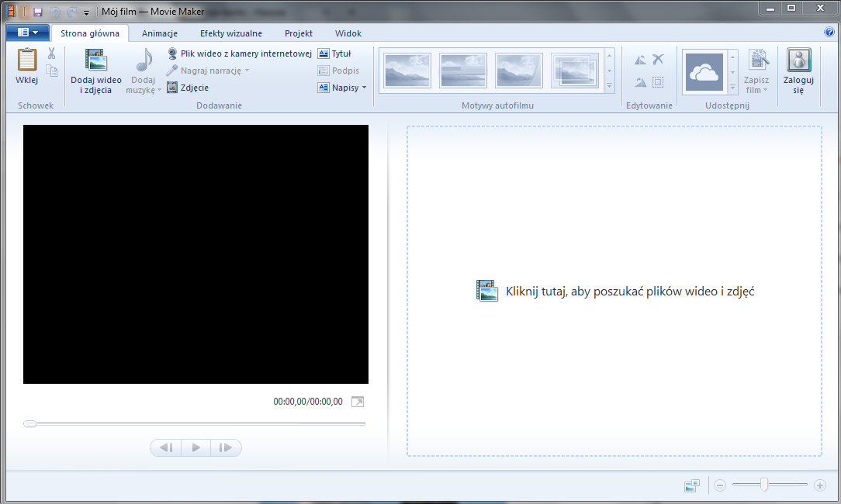Image resolution: width=841 pixels, height=504 pixels.
Task: Open Customize Quick Access Toolbar dropdown
Action: 86,12
